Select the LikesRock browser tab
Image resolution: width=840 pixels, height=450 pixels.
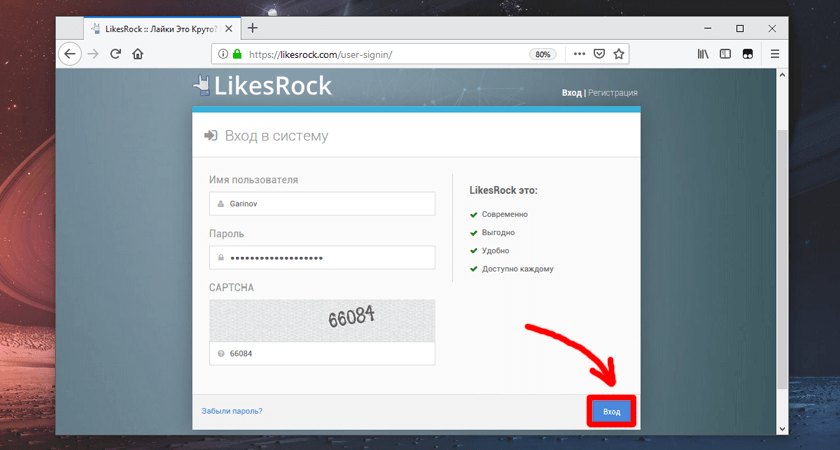point(162,28)
